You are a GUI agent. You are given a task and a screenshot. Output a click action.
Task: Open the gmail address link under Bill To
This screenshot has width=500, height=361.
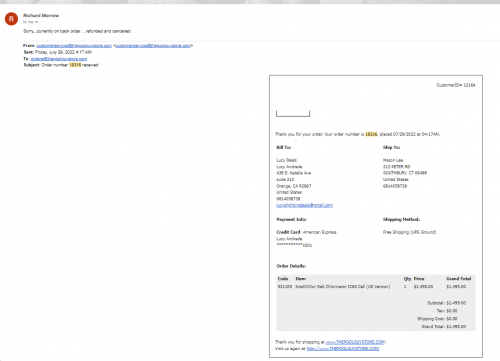304,205
